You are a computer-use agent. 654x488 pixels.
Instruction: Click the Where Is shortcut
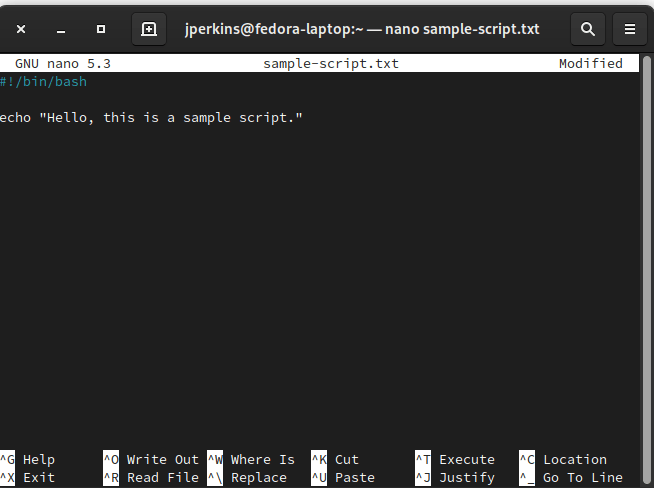pyautogui.click(x=262, y=460)
